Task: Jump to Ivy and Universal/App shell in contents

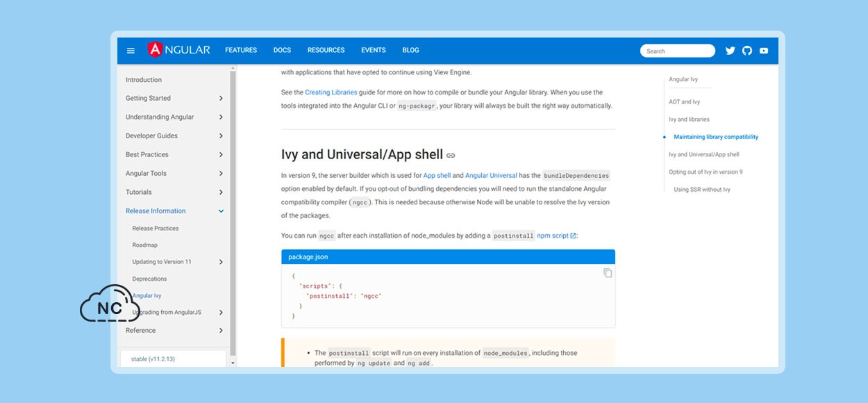Action: tap(704, 154)
